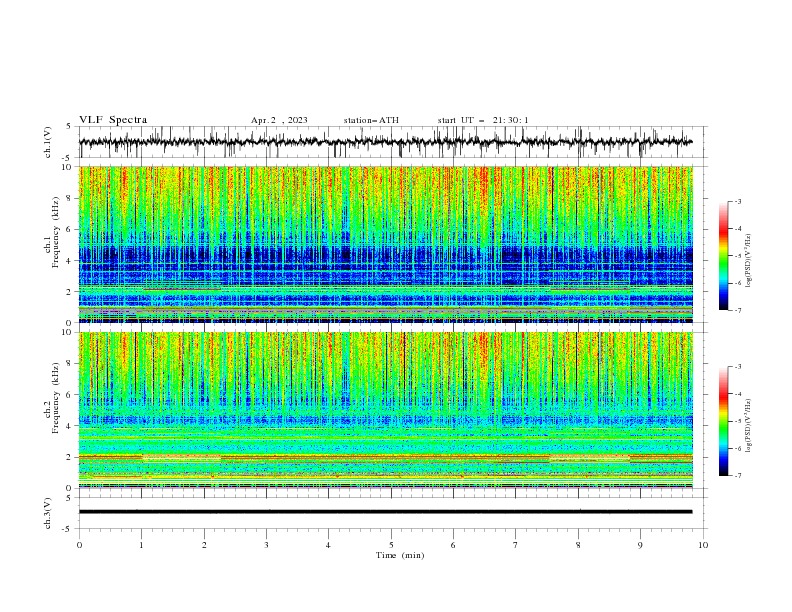Click time axis tick label "5"

click(x=391, y=545)
